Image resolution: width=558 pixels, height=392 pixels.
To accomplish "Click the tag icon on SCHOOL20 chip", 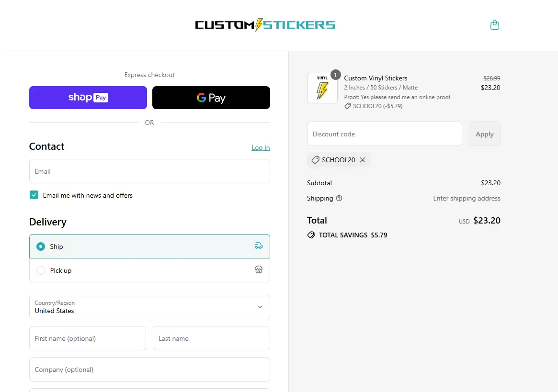I will point(315,160).
